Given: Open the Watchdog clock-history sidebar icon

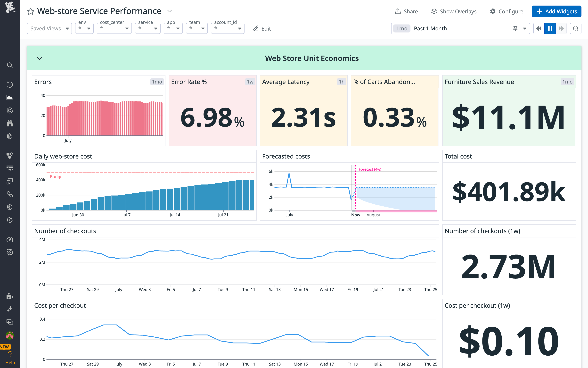Looking at the screenshot, I should pos(10,84).
